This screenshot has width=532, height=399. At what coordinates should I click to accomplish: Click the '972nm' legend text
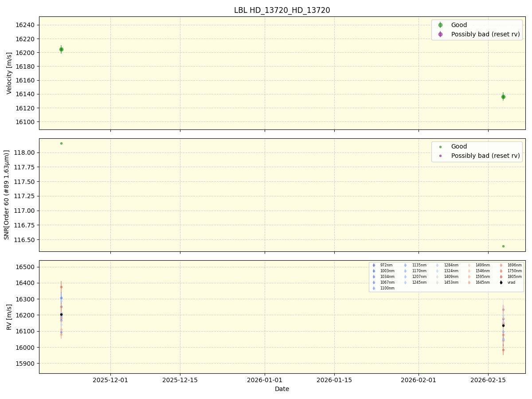(386, 265)
